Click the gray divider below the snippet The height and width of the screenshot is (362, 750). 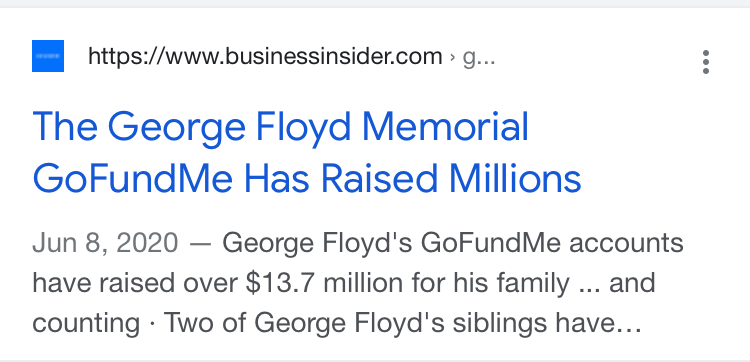tap(375, 361)
